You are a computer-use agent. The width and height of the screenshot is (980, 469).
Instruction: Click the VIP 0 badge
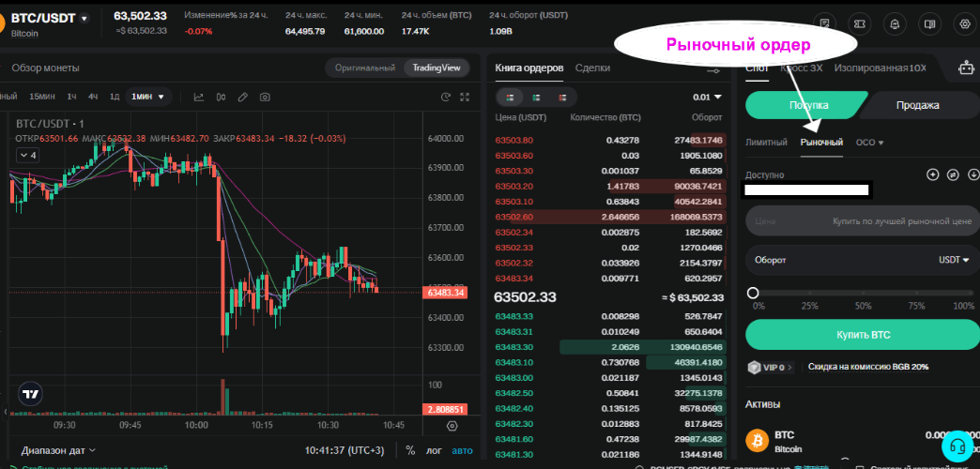pos(771,367)
